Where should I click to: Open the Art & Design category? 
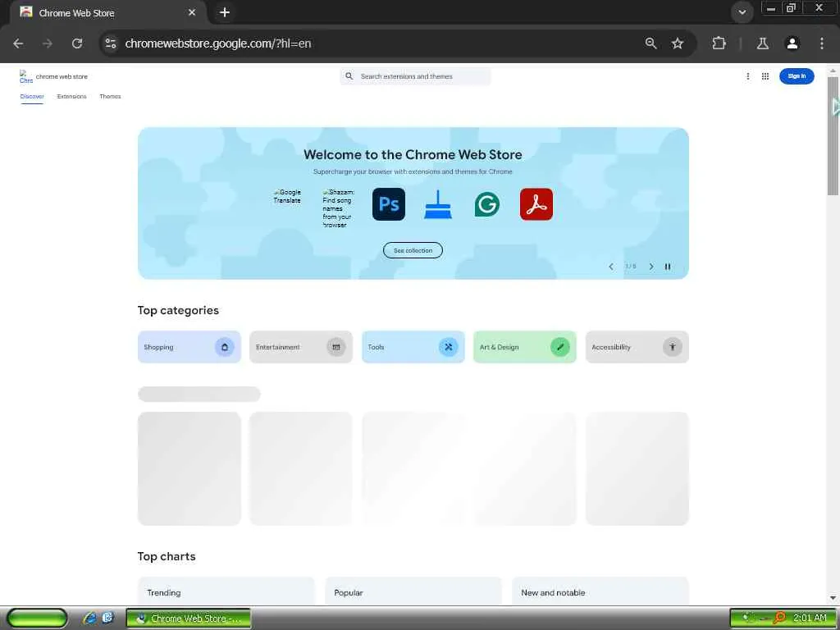525,347
